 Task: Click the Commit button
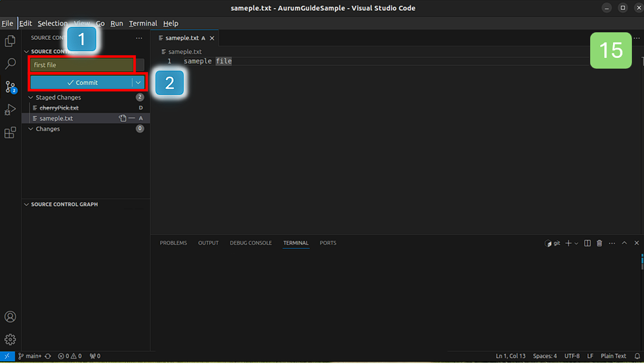[81, 83]
